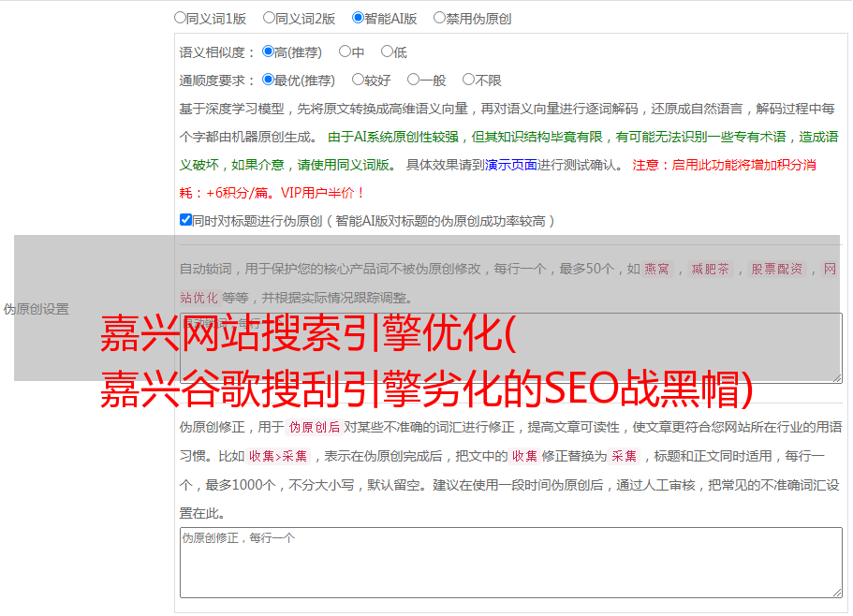The height and width of the screenshot is (616, 853).
Task: Toggle 同时对标题进行伪原创 checkbox
Action: [x=185, y=220]
